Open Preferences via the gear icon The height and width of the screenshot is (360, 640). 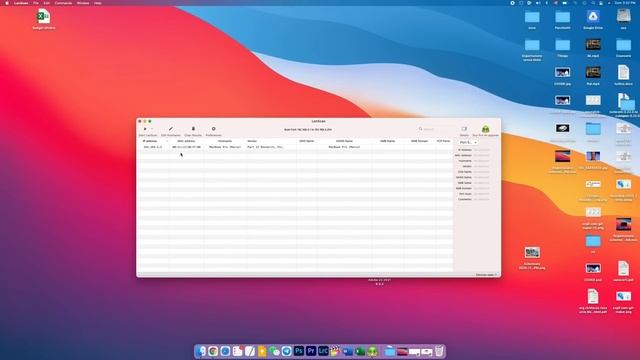coord(213,129)
